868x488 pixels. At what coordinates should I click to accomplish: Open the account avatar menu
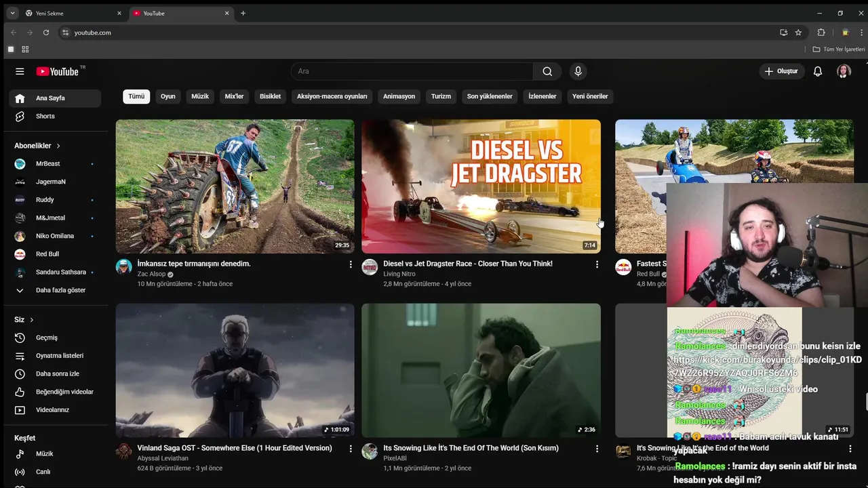point(844,71)
